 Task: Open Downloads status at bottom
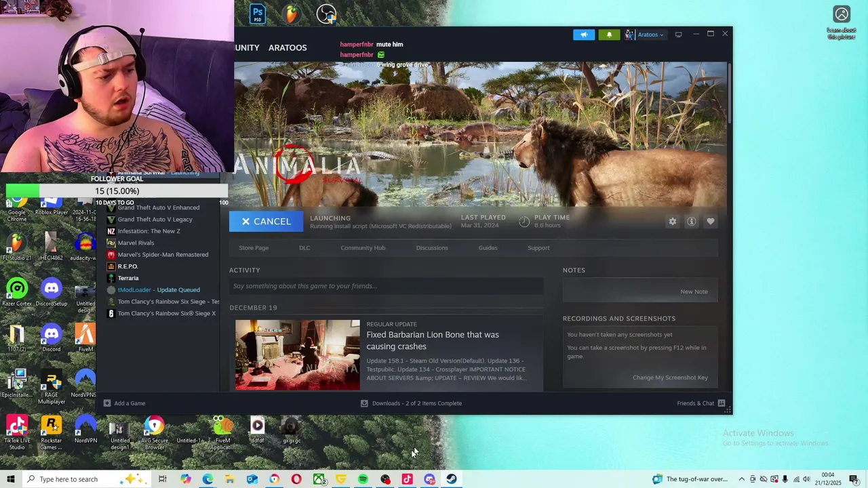tap(411, 403)
